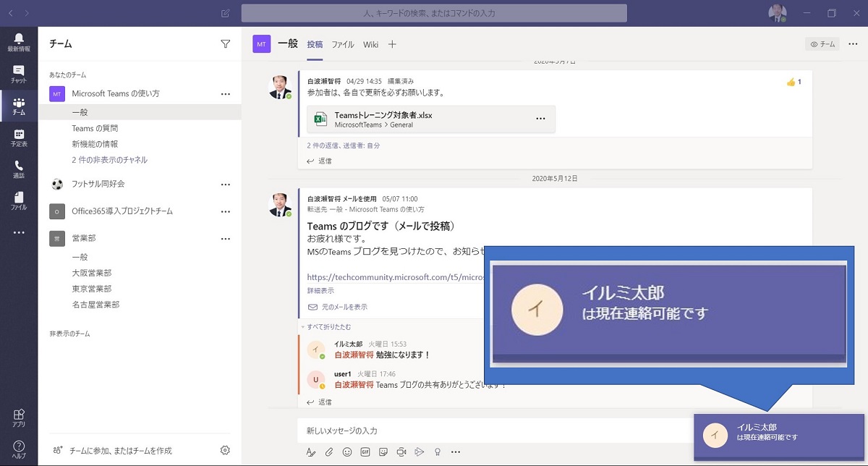Open ヘルプ in the left rail
The image size is (868, 466).
(x=19, y=449)
